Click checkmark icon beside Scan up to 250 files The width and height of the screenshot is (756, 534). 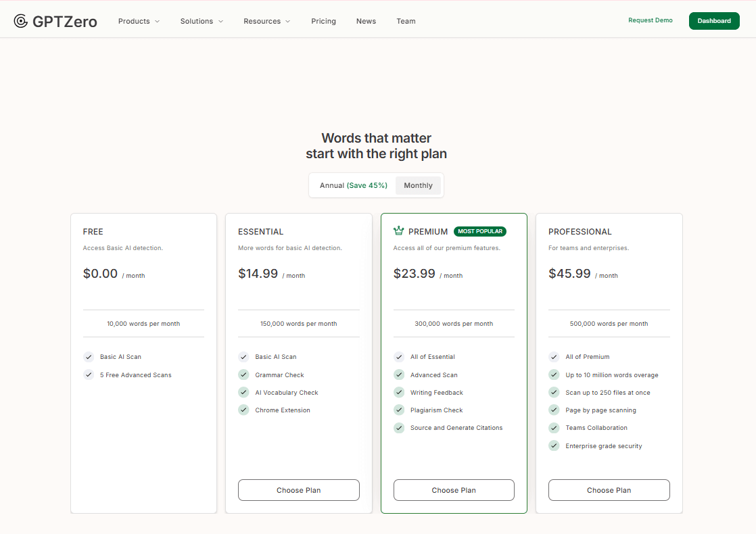pos(554,392)
